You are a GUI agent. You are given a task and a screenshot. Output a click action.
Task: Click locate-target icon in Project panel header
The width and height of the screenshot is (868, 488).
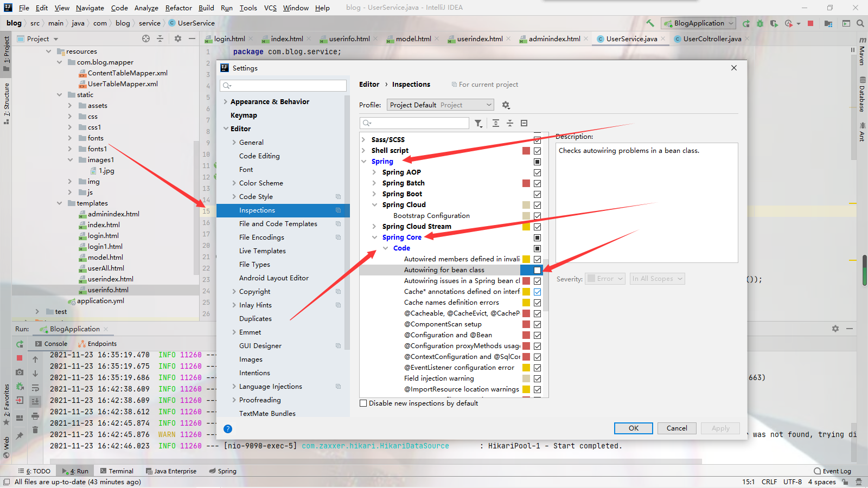[146, 38]
